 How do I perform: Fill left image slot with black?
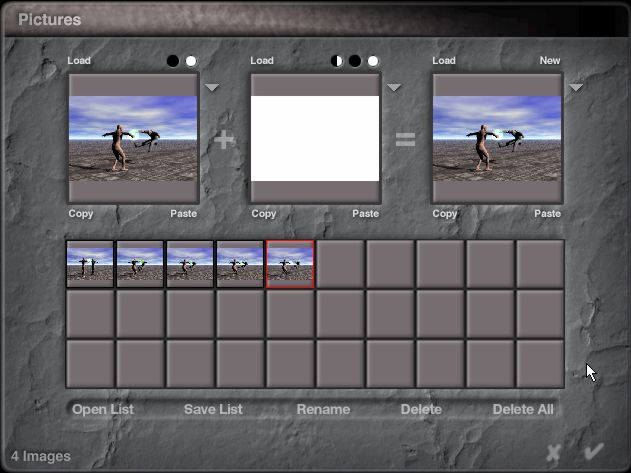[x=173, y=61]
